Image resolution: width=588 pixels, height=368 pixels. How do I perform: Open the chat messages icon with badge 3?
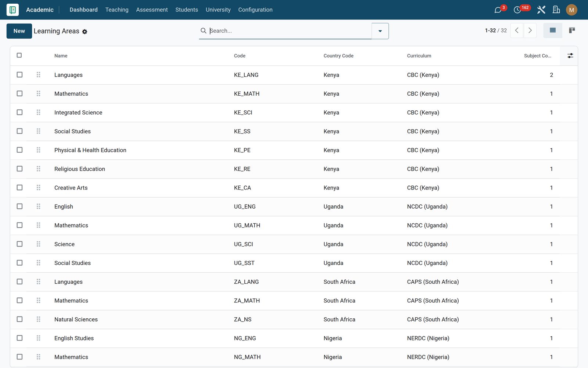pos(498,10)
